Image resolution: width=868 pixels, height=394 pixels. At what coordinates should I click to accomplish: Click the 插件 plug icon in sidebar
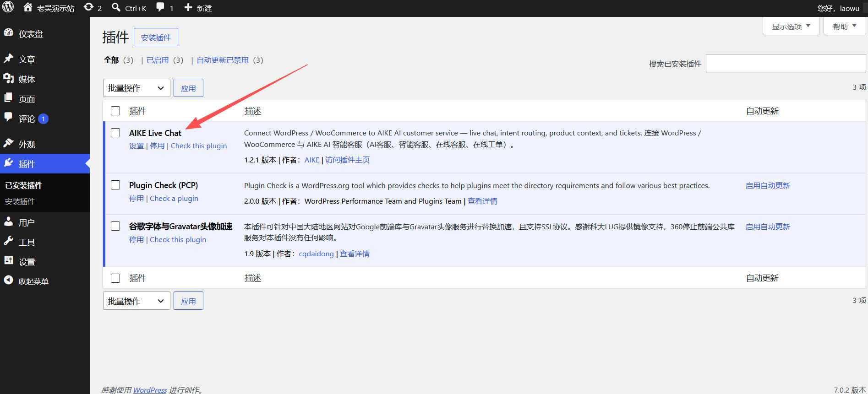(9, 163)
